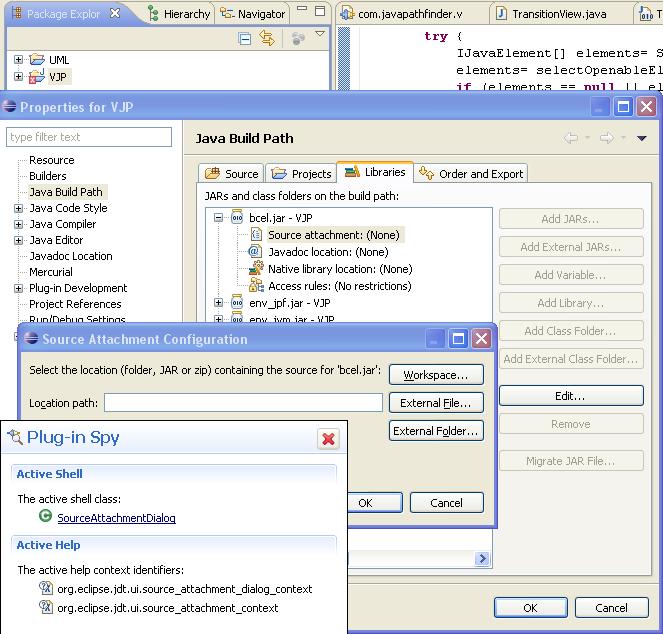Click the source_attachment_dialog_context help icon
The image size is (663, 634).
click(45, 589)
